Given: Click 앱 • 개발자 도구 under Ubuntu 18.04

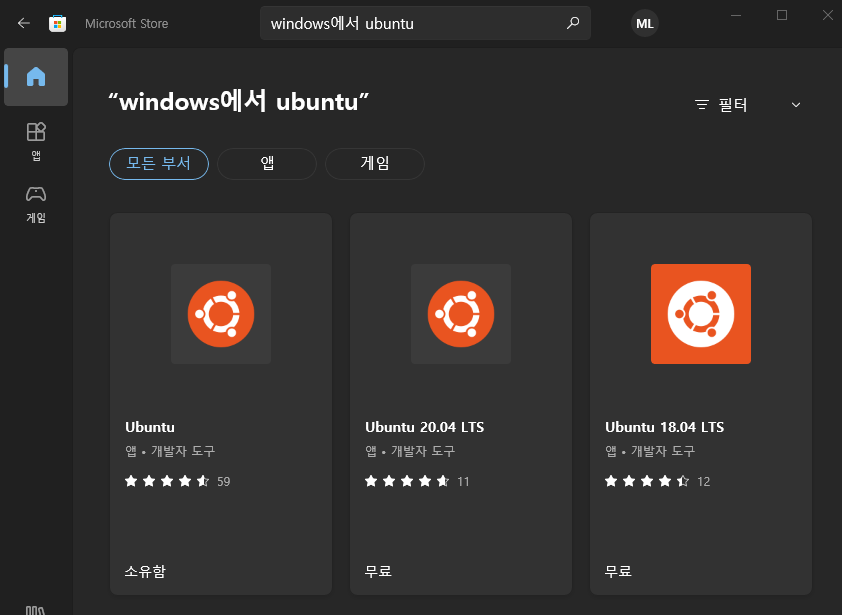Looking at the screenshot, I should pos(650,451).
